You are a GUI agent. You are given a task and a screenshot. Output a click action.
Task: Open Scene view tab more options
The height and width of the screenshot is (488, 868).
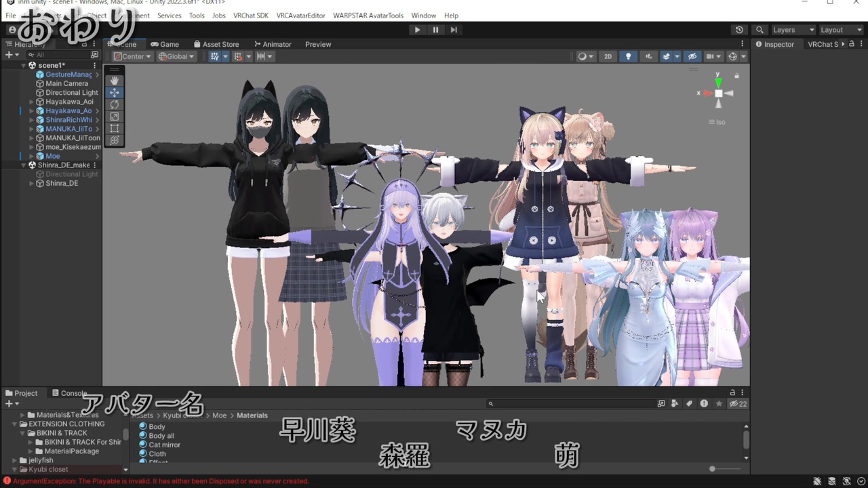tap(743, 44)
